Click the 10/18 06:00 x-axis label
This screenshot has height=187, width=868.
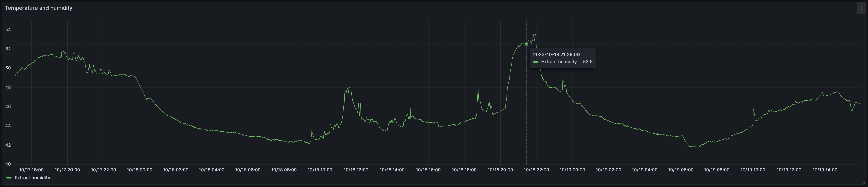coord(248,170)
